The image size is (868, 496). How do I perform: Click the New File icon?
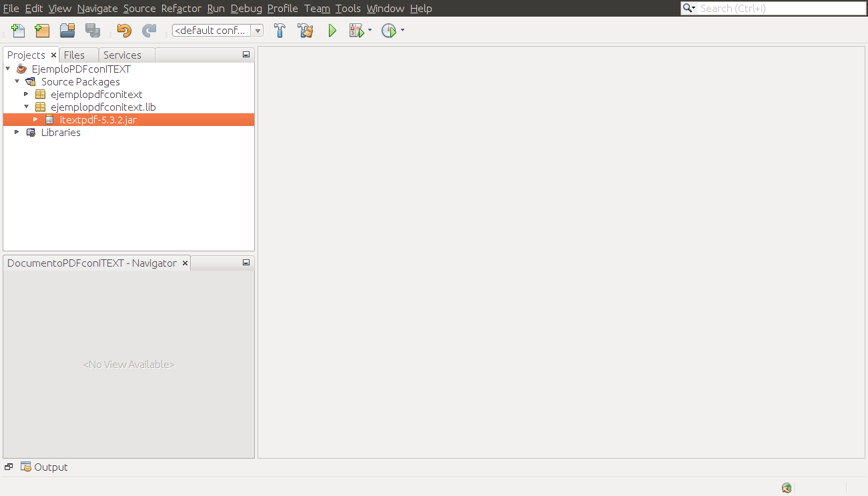(17, 30)
